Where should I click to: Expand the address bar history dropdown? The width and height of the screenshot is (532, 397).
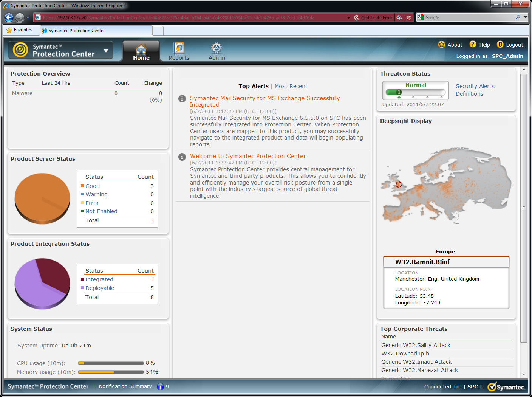click(348, 17)
